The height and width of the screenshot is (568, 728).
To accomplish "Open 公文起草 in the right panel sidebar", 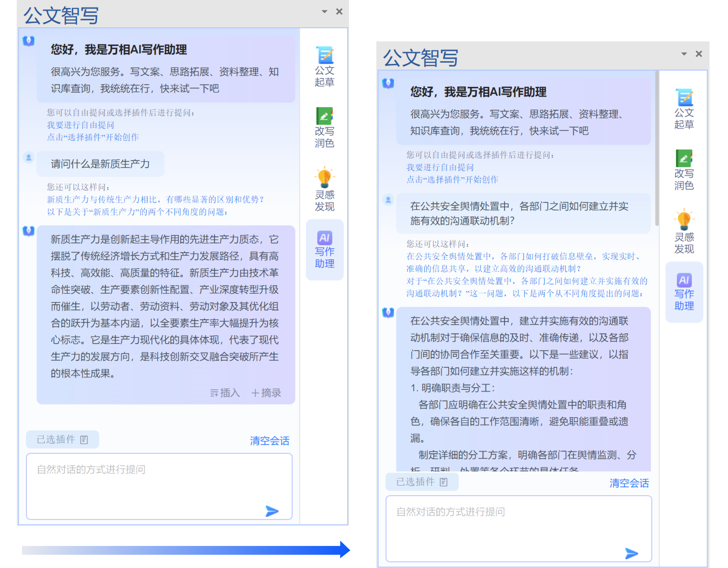I will click(x=684, y=109).
